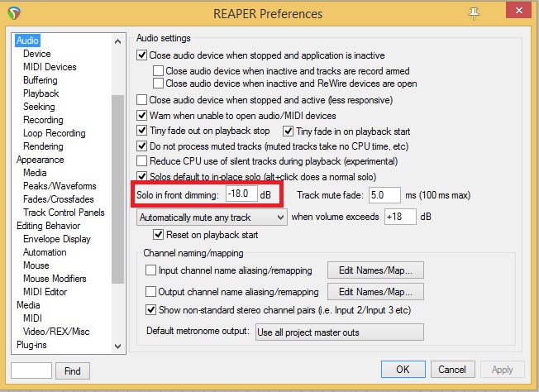Click the search box beside Find
The image size is (539, 392).
tap(31, 370)
